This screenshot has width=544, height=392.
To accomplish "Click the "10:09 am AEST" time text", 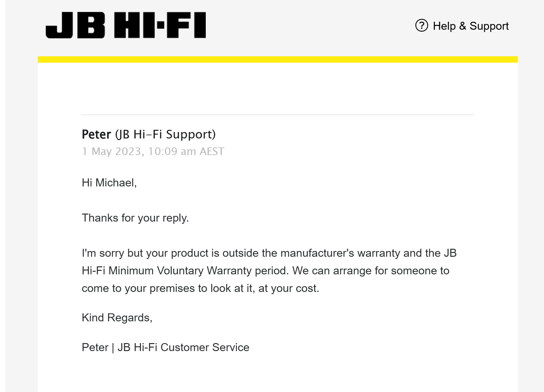I will click(186, 151).
